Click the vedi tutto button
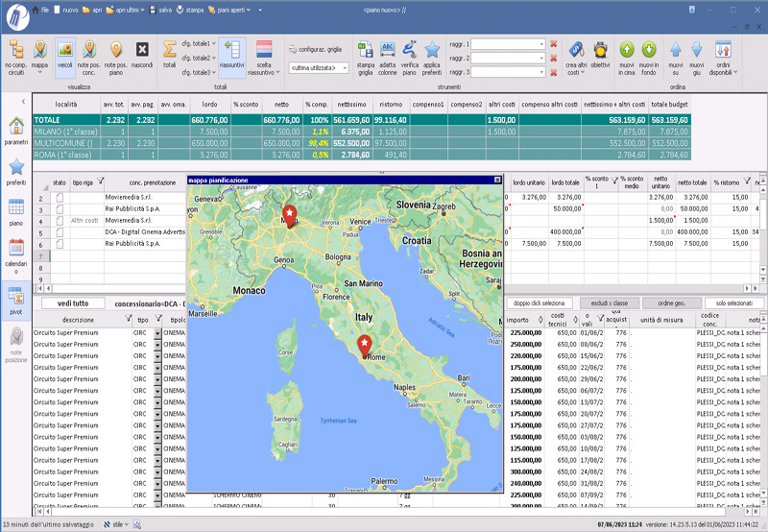768x532 pixels. [73, 302]
